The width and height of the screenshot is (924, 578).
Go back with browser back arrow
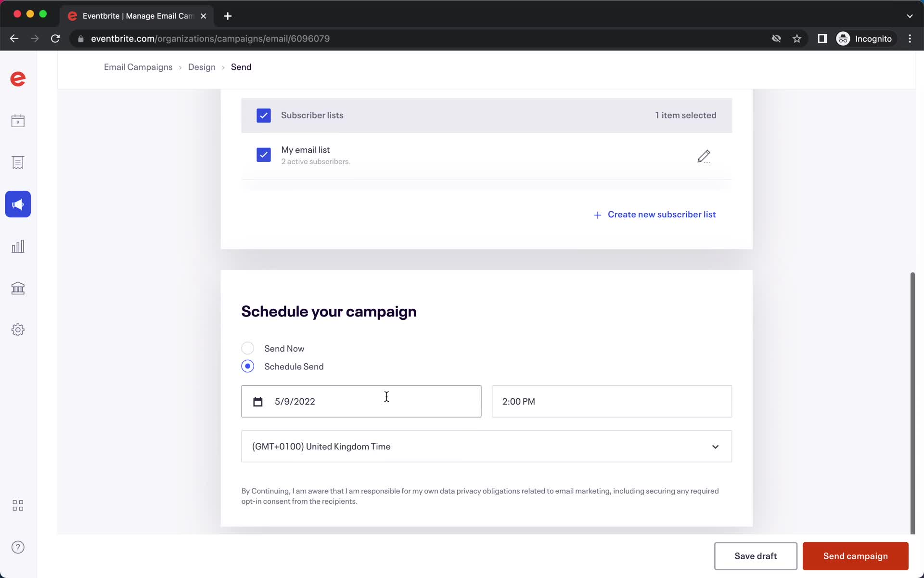14,39
